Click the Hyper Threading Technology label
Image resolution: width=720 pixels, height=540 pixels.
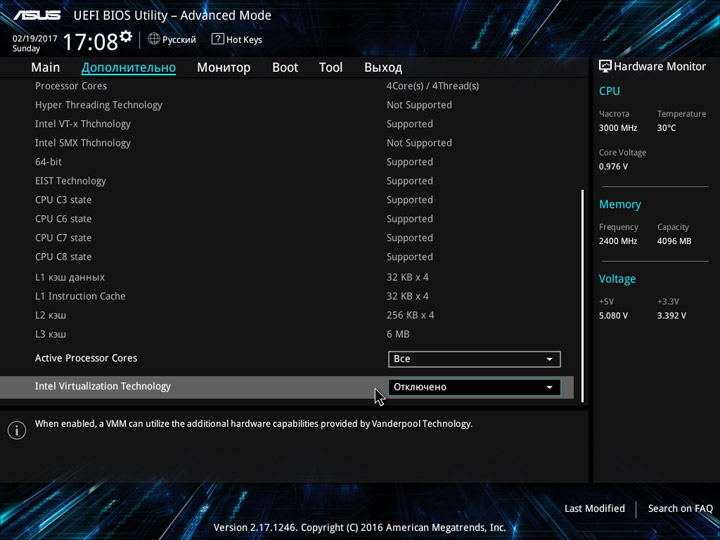pos(99,105)
